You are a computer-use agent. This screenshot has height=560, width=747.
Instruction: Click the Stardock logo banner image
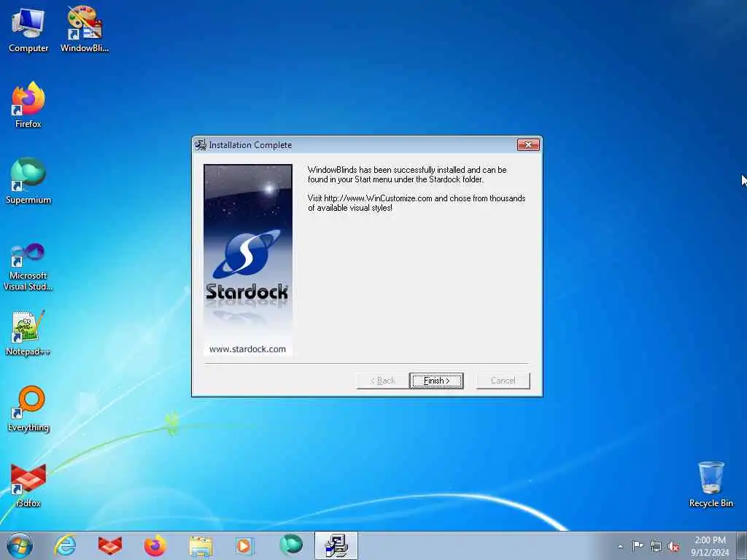[x=248, y=260]
